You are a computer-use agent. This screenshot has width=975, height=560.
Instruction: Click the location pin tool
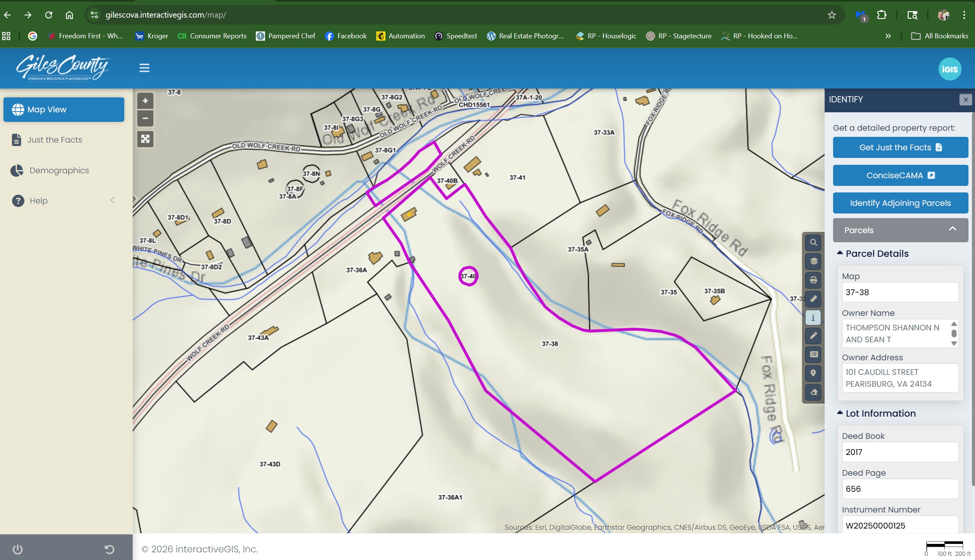(x=813, y=373)
